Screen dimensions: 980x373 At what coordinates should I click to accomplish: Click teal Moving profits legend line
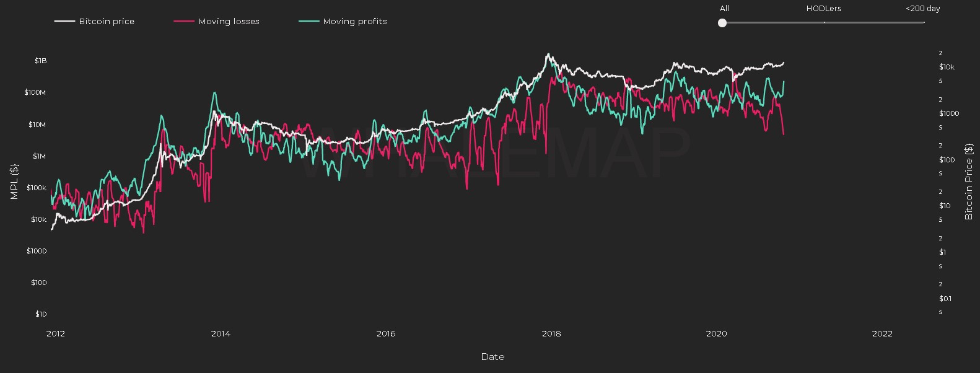coord(309,21)
